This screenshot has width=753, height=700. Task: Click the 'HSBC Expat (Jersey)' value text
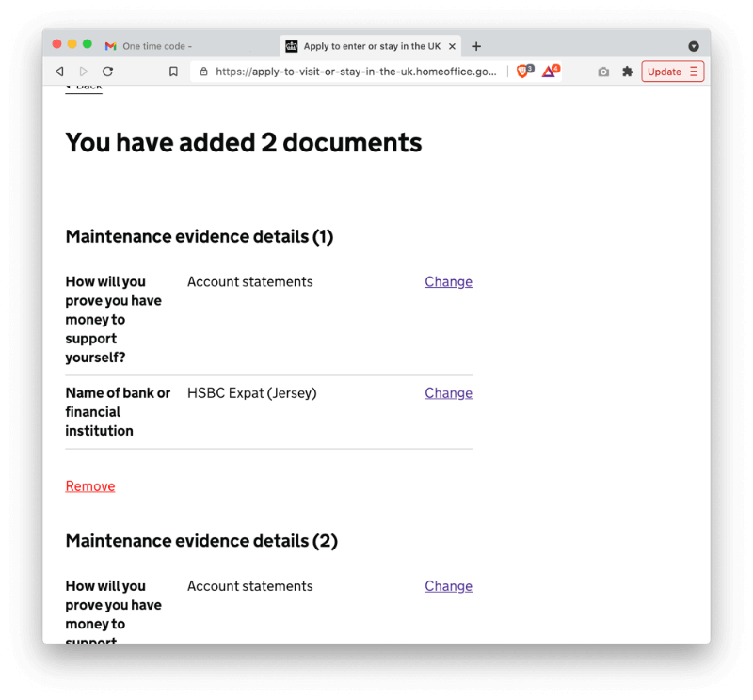[252, 393]
